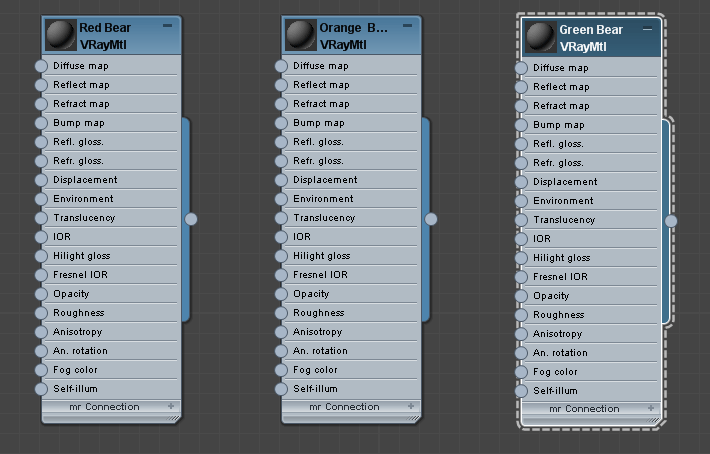710x454 pixels.
Task: Click Translucency label on Orange Bear
Action: tap(324, 218)
